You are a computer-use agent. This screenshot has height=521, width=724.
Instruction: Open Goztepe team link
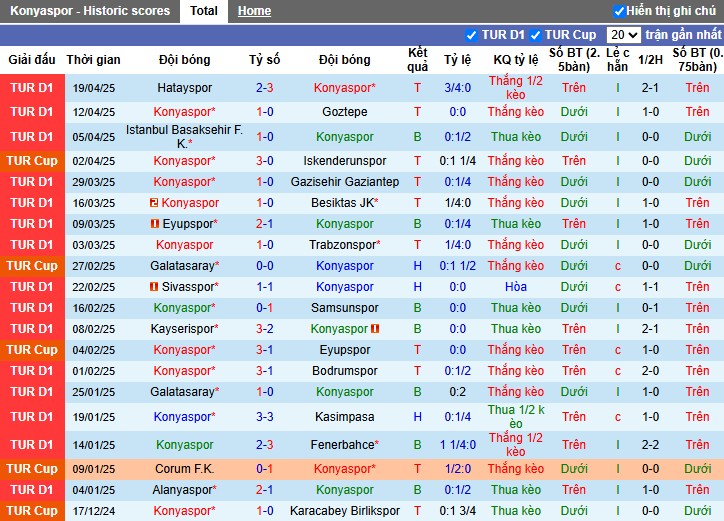(345, 112)
